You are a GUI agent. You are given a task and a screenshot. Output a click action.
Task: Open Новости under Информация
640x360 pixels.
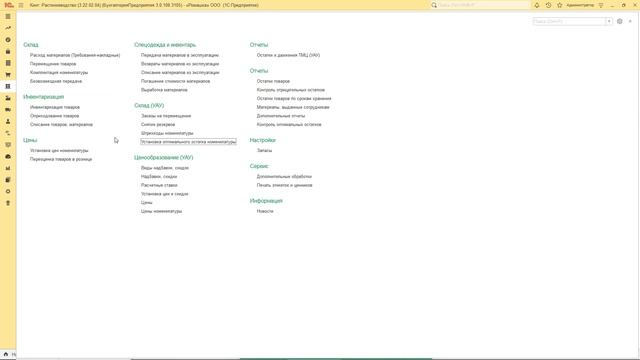point(265,211)
